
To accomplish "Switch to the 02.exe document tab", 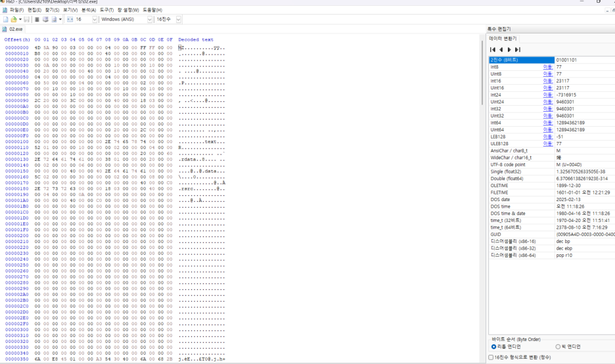I will [13, 29].
